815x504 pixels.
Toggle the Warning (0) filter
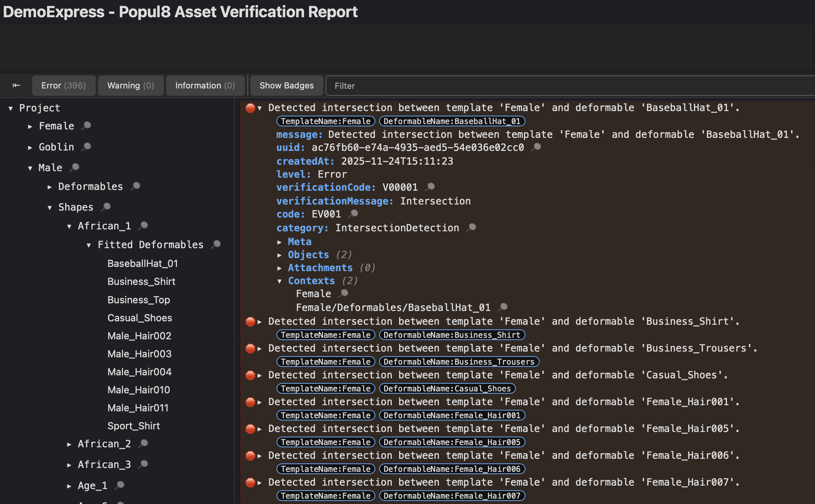[131, 85]
